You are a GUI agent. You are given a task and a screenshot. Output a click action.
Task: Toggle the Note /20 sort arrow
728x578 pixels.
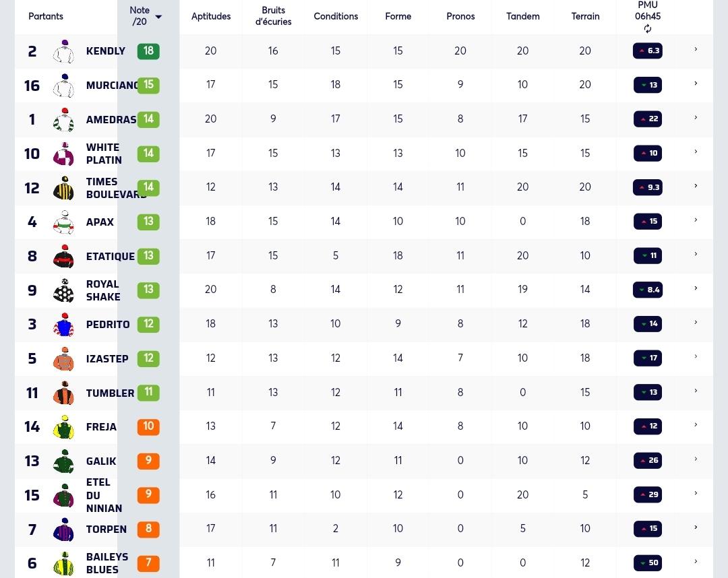coord(158,17)
